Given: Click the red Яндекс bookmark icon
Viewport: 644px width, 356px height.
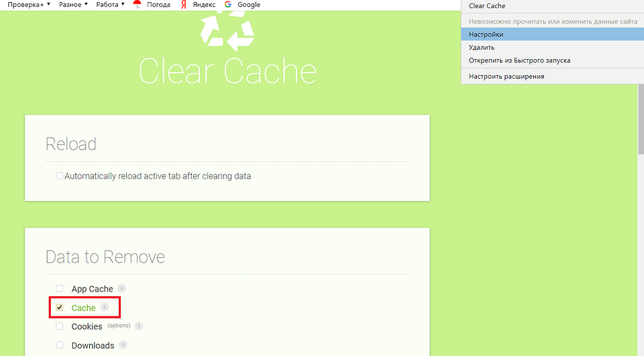Looking at the screenshot, I should (184, 5).
